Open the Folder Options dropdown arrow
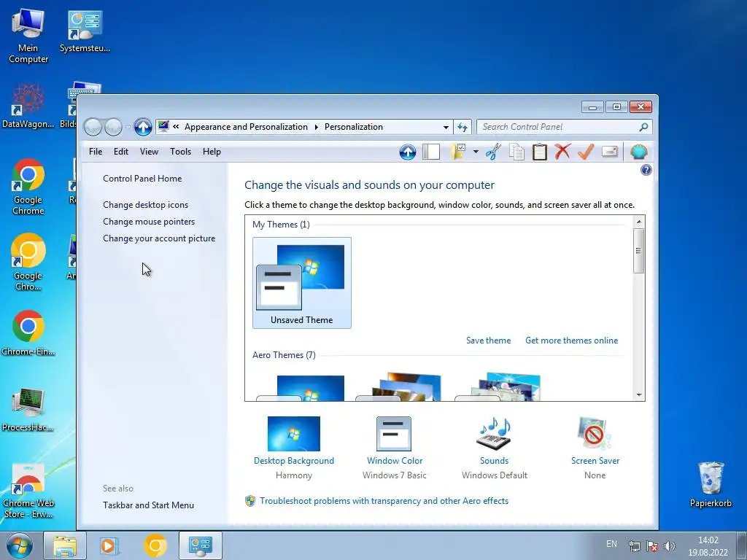Image resolution: width=747 pixels, height=560 pixels. point(476,152)
